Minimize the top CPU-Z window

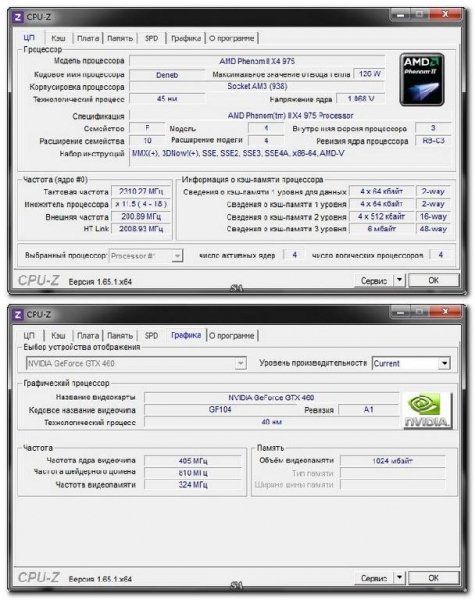[x=400, y=15]
